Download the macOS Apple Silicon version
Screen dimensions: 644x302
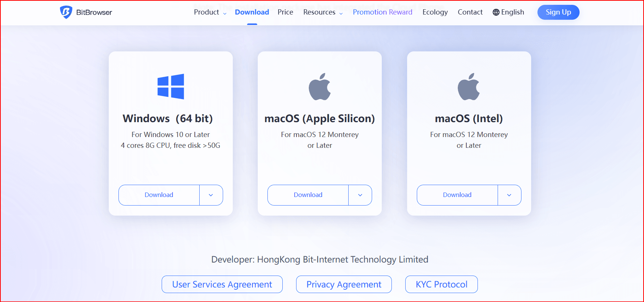[x=308, y=195]
